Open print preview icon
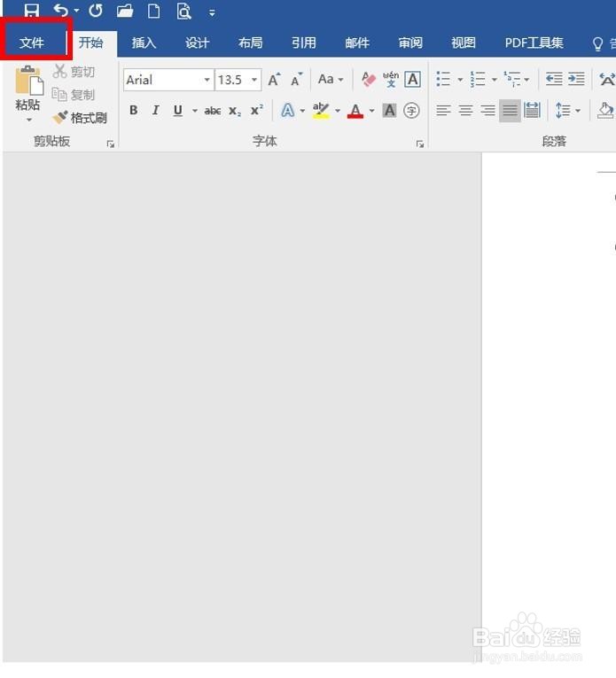The image size is (616, 678). click(183, 11)
